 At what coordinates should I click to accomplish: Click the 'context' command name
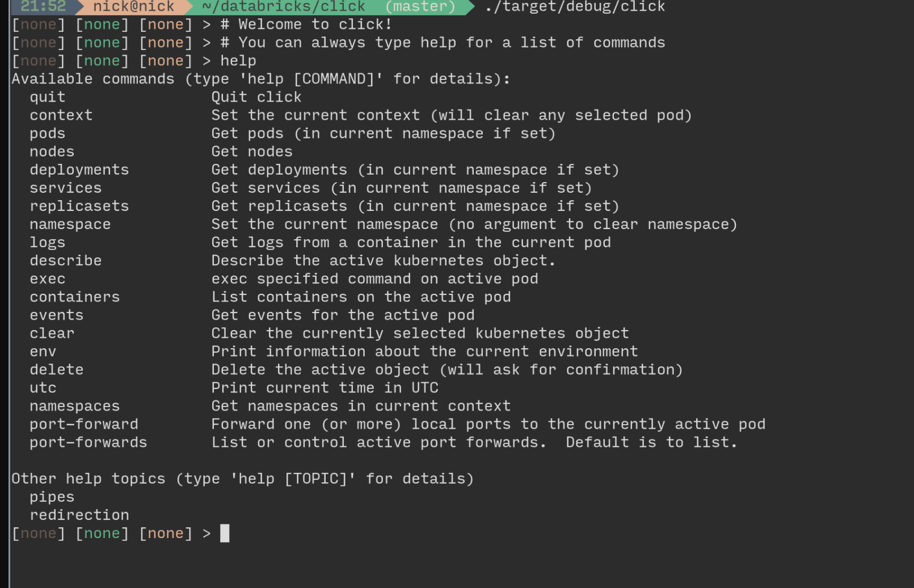tap(61, 116)
